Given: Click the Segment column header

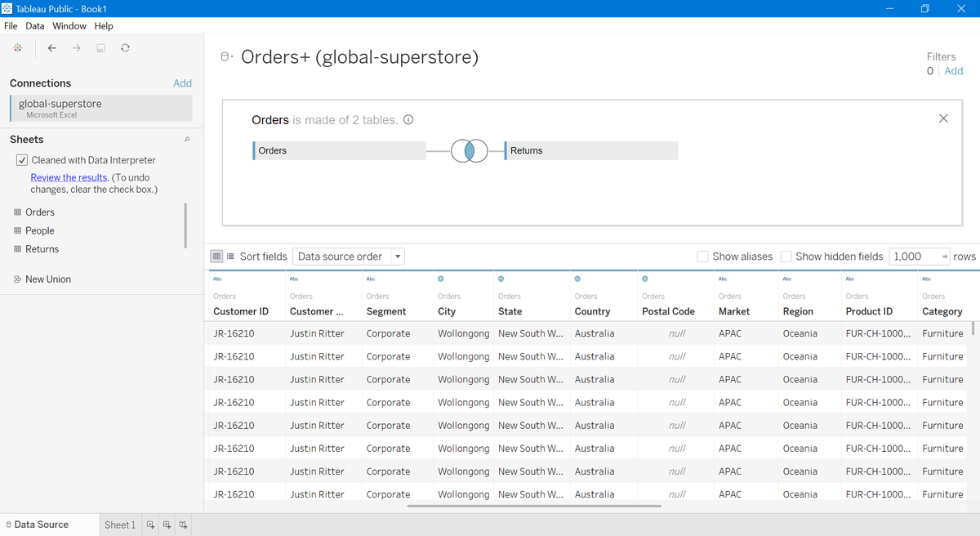Looking at the screenshot, I should point(386,311).
